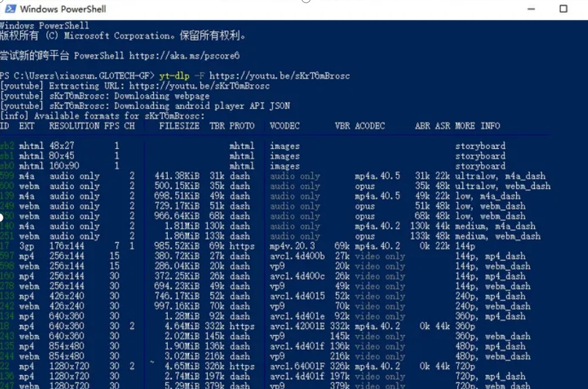588x389 pixels.
Task: Click the 997.16KiB filesize value
Action: point(177,306)
